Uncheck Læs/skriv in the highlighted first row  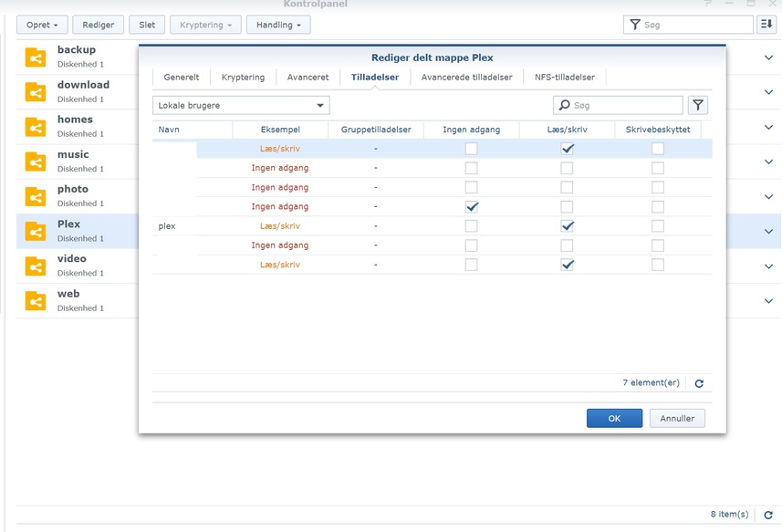(x=567, y=149)
